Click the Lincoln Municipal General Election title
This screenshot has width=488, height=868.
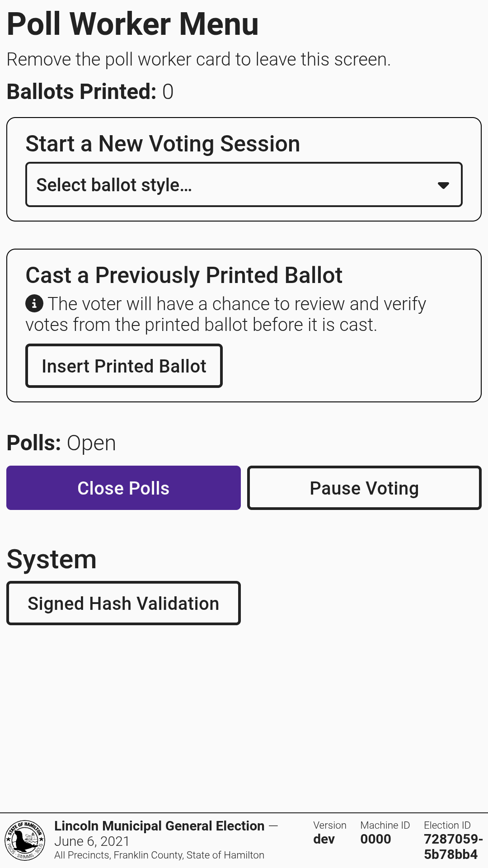[x=159, y=826]
